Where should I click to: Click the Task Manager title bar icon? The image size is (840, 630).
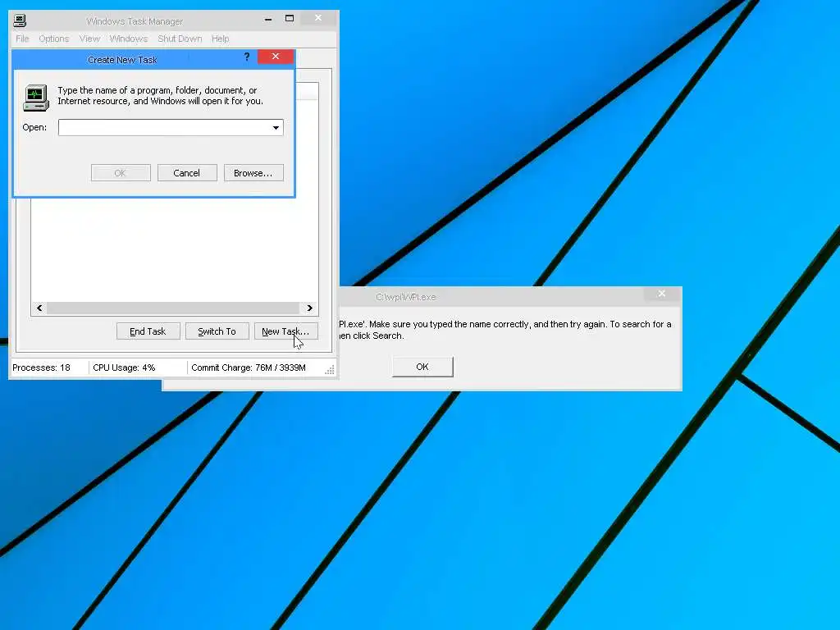click(20, 21)
